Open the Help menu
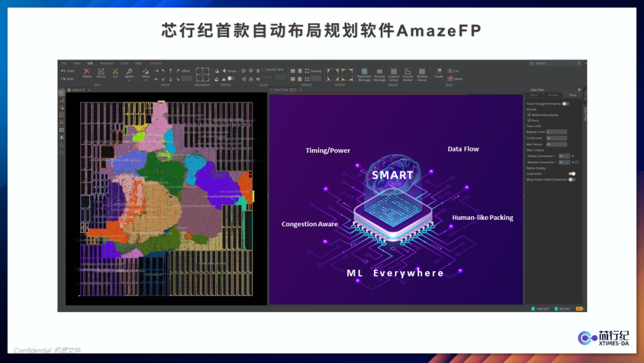Viewport: 644px width, 363px height. (x=138, y=63)
